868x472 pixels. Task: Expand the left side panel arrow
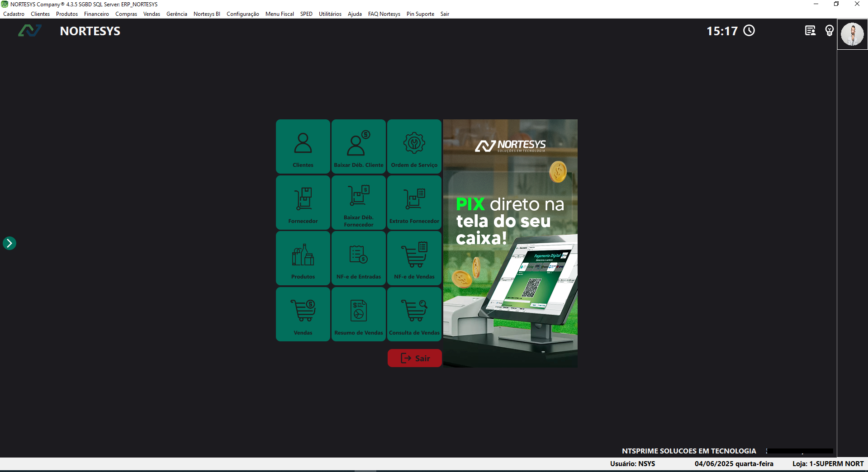tap(9, 243)
